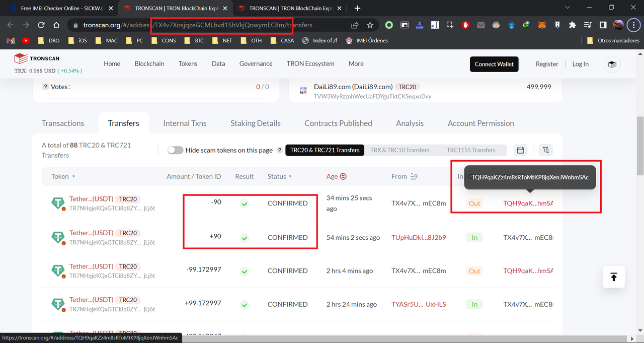The height and width of the screenshot is (343, 644).
Task: Switch to the Transactions tab
Action: click(63, 123)
